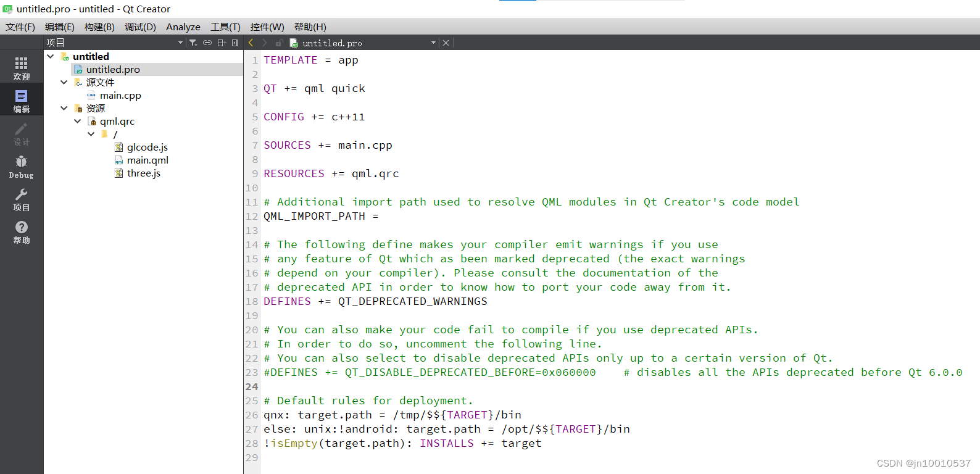Collapse the 源文件 folder
The height and width of the screenshot is (474, 980).
[64, 82]
